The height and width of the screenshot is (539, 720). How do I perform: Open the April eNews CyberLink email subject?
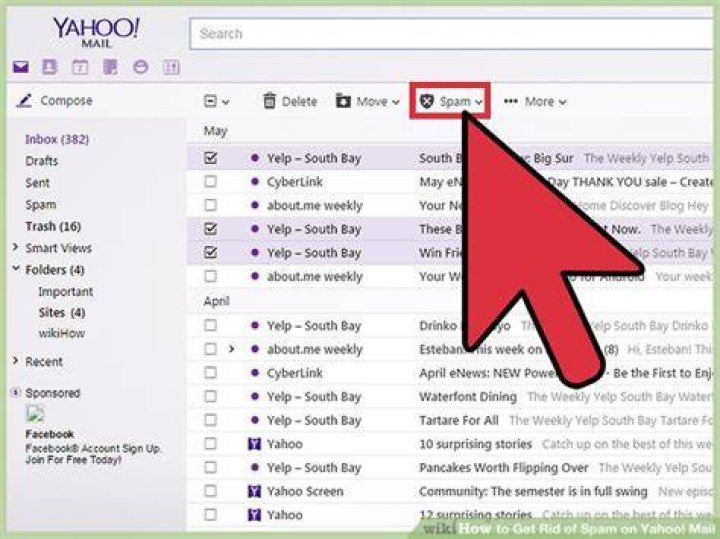click(566, 373)
